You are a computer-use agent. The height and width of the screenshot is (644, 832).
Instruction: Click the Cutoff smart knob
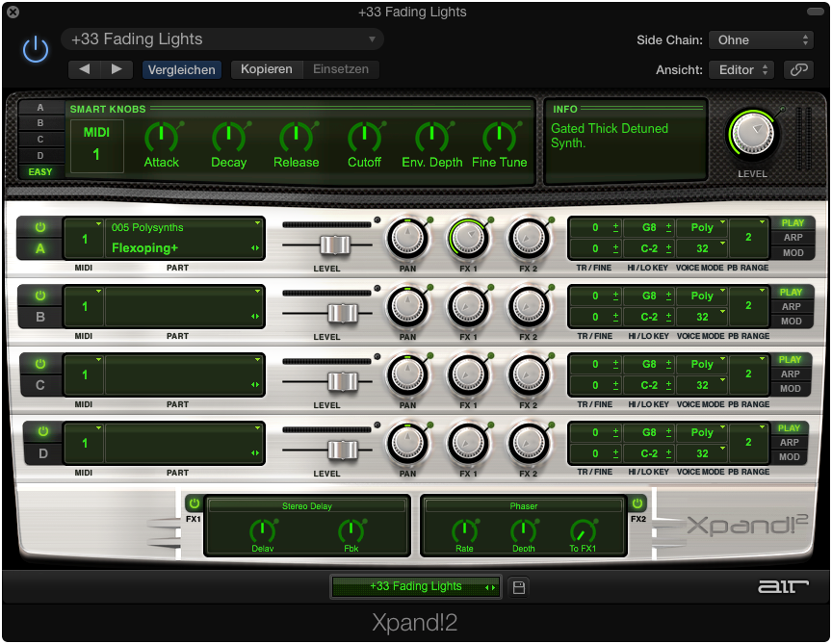click(x=364, y=137)
